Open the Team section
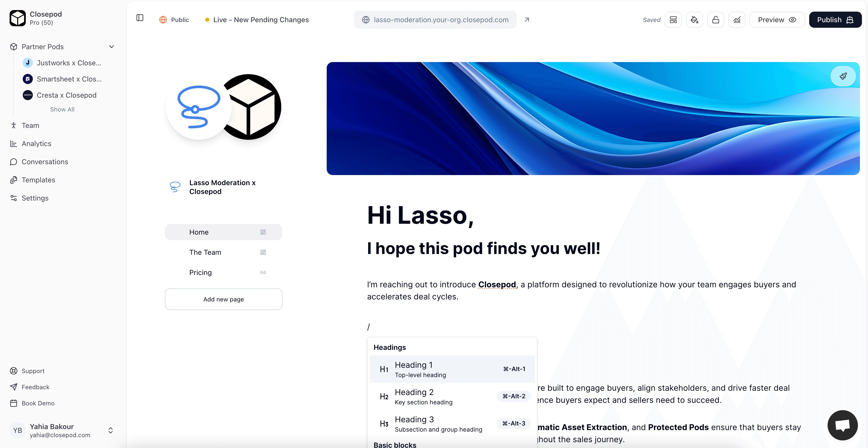Image resolution: width=868 pixels, height=448 pixels. pos(30,126)
